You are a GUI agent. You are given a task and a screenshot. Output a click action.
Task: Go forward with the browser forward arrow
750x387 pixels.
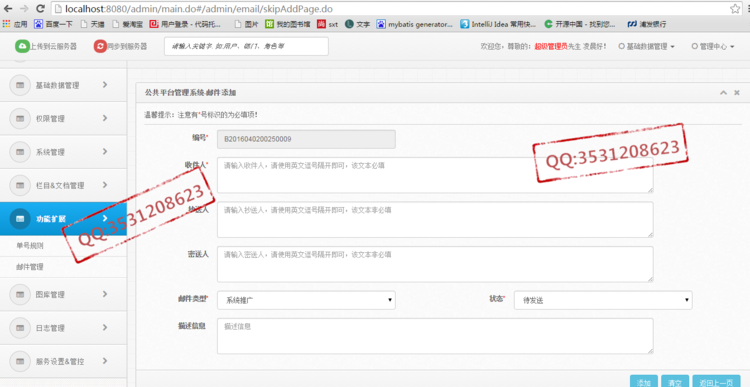[24, 9]
